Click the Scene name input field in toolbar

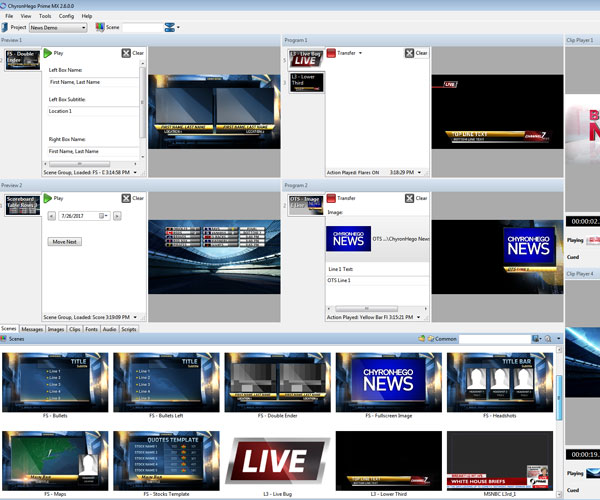coord(142,28)
